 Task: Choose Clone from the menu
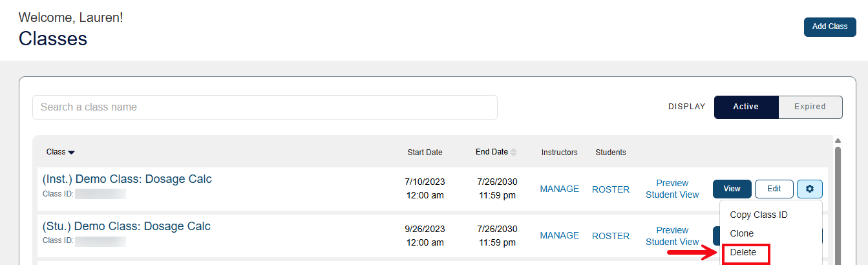coord(742,233)
